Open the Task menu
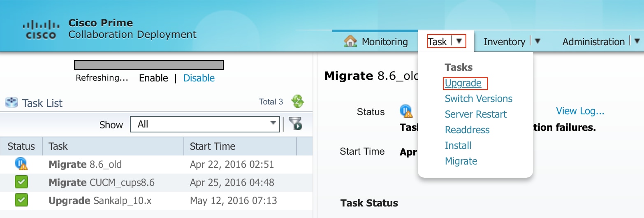Viewport: 644px width, 218px height. click(437, 42)
